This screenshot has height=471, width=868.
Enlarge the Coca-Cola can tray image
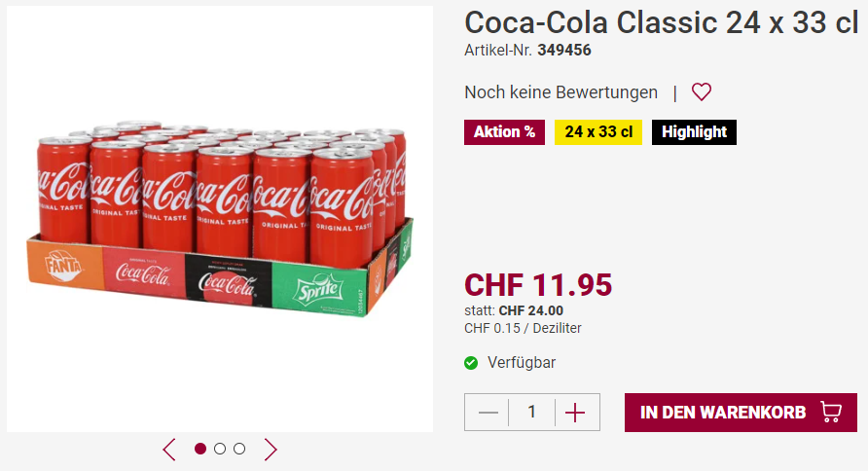click(x=220, y=219)
